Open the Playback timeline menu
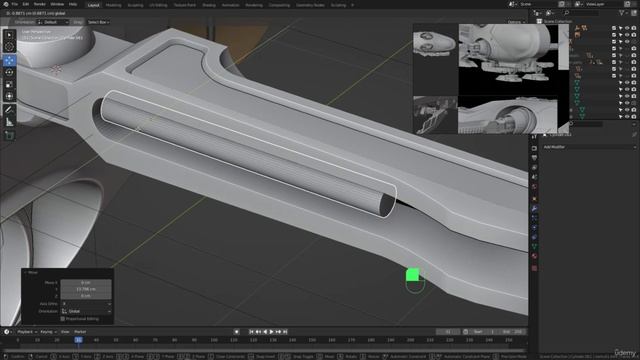This screenshot has height=360, width=640. click(x=27, y=332)
